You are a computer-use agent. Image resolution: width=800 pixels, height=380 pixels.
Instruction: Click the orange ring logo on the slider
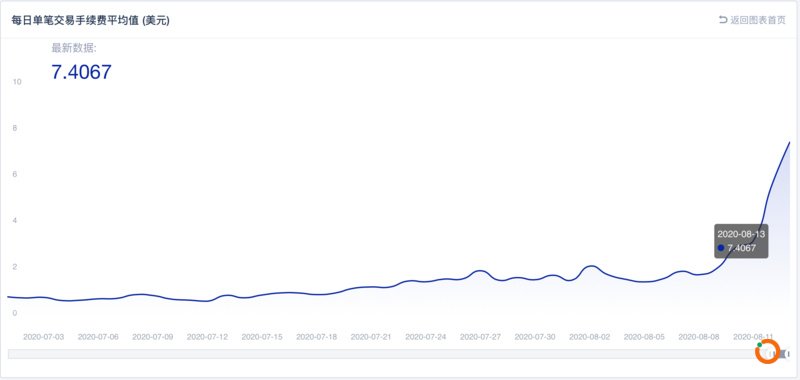coord(767,352)
